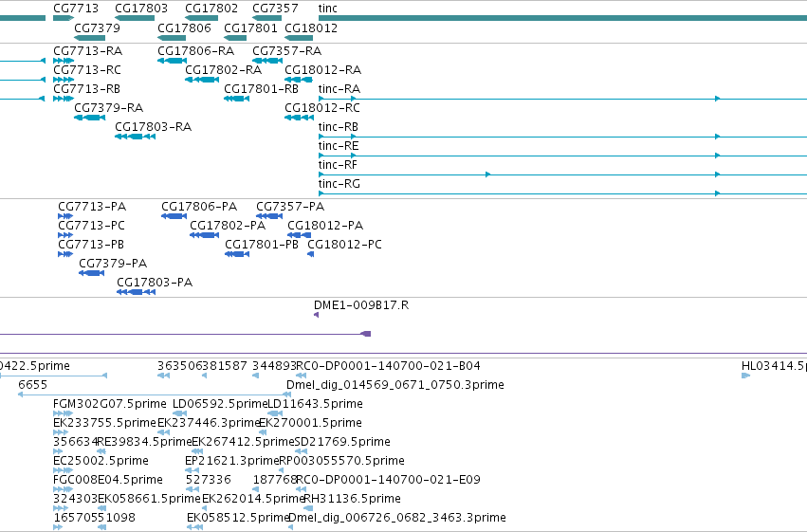
Task: Click EST SD21769.5prime
Action: pyautogui.click(x=342, y=442)
